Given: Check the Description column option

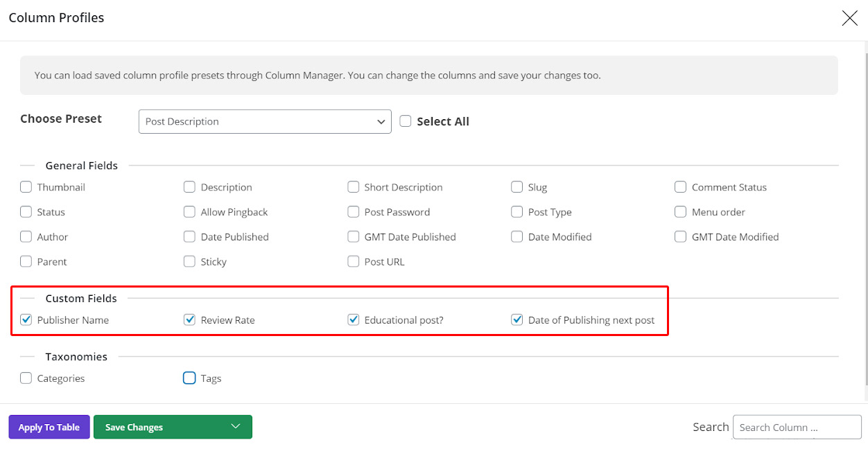Looking at the screenshot, I should (x=189, y=186).
